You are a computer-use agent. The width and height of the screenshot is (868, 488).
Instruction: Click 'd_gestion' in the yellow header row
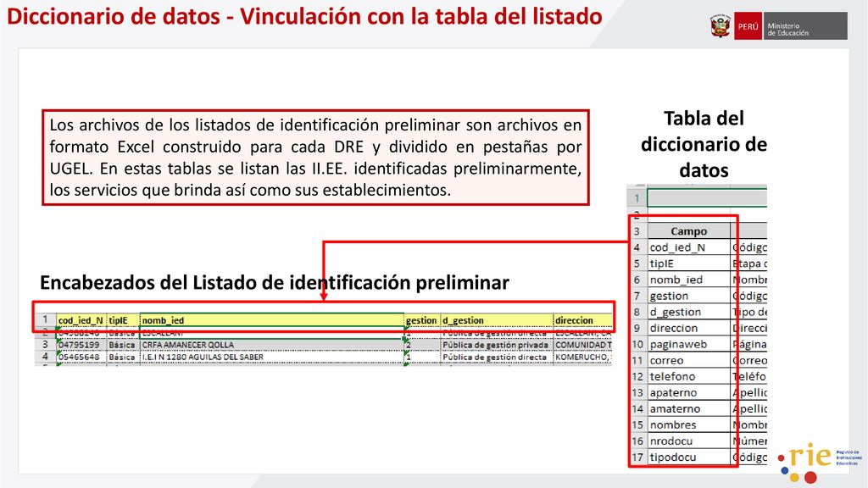pyautogui.click(x=497, y=319)
